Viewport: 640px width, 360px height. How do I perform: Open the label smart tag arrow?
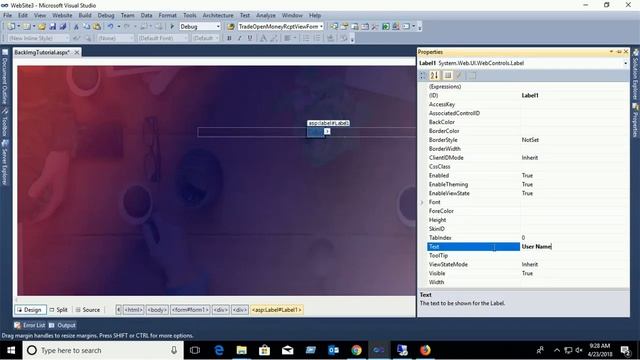tap(327, 131)
